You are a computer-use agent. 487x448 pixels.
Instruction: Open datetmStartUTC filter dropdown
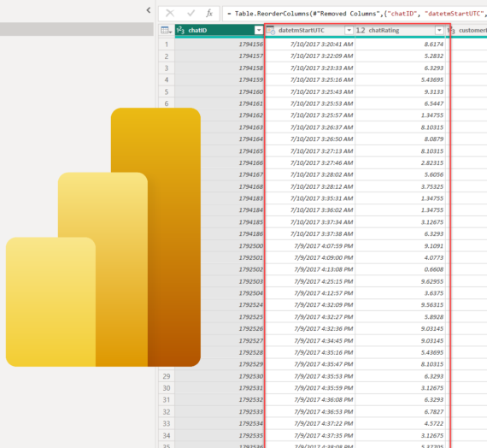tap(349, 30)
